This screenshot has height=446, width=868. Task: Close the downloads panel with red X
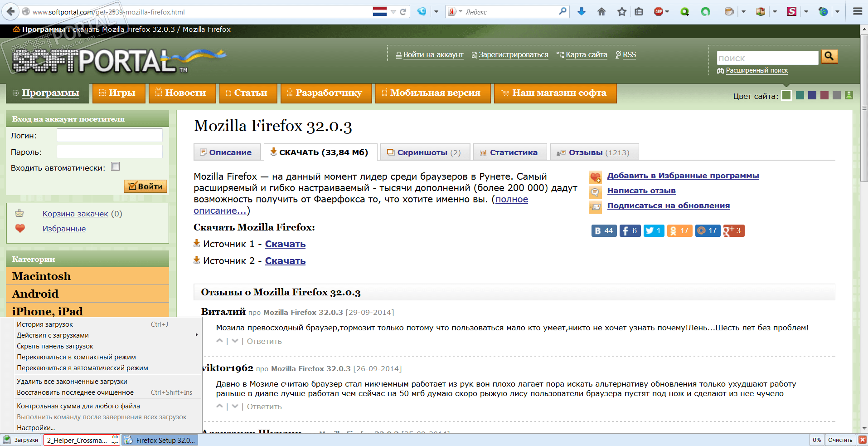(863, 440)
